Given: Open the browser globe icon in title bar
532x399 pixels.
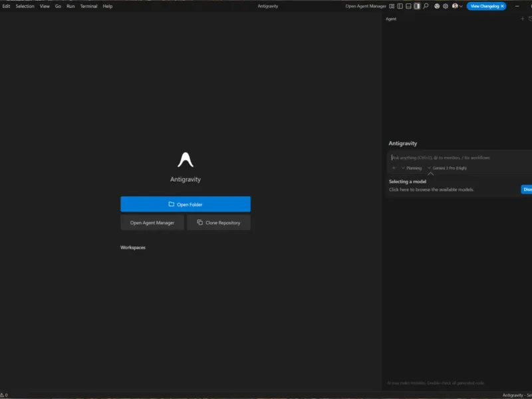Looking at the screenshot, I should click(x=437, y=6).
